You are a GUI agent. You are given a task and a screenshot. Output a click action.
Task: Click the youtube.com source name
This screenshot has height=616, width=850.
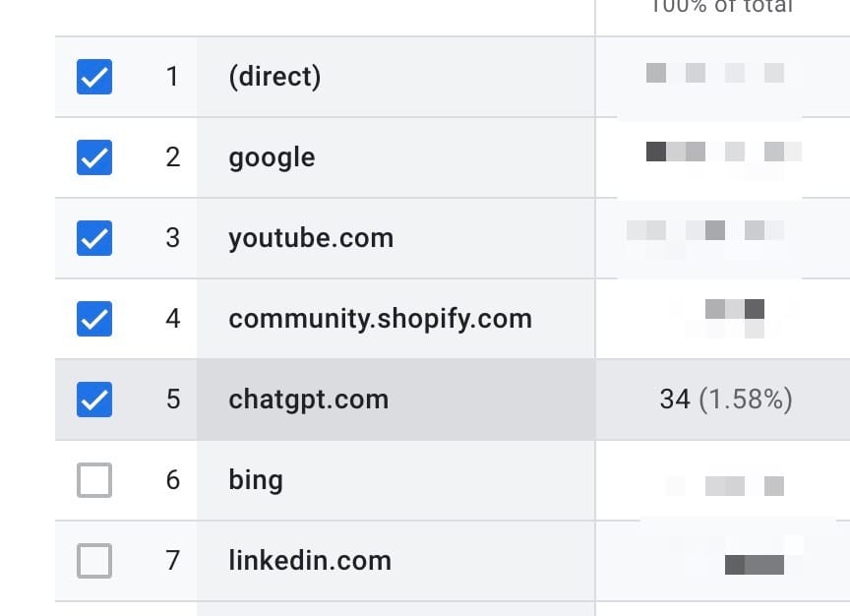click(311, 238)
